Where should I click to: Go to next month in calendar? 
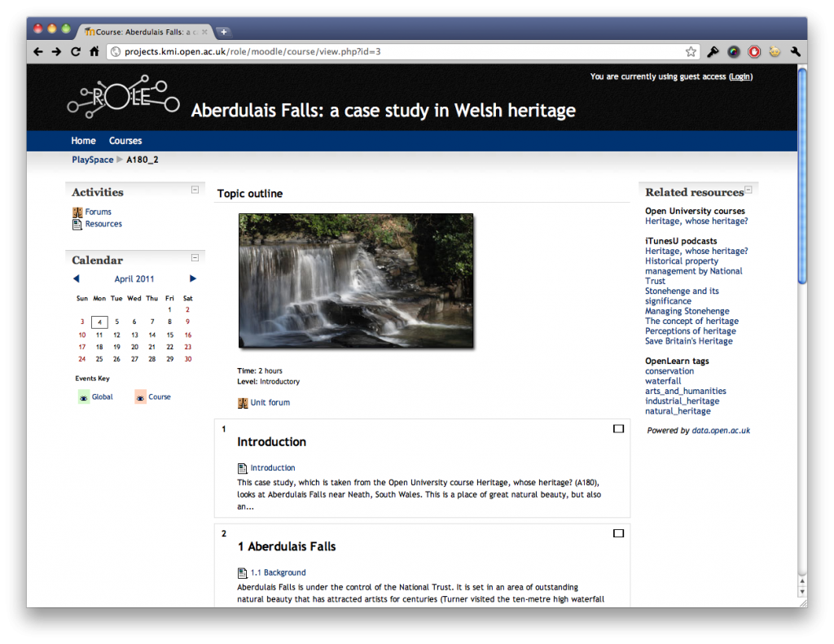point(193,278)
